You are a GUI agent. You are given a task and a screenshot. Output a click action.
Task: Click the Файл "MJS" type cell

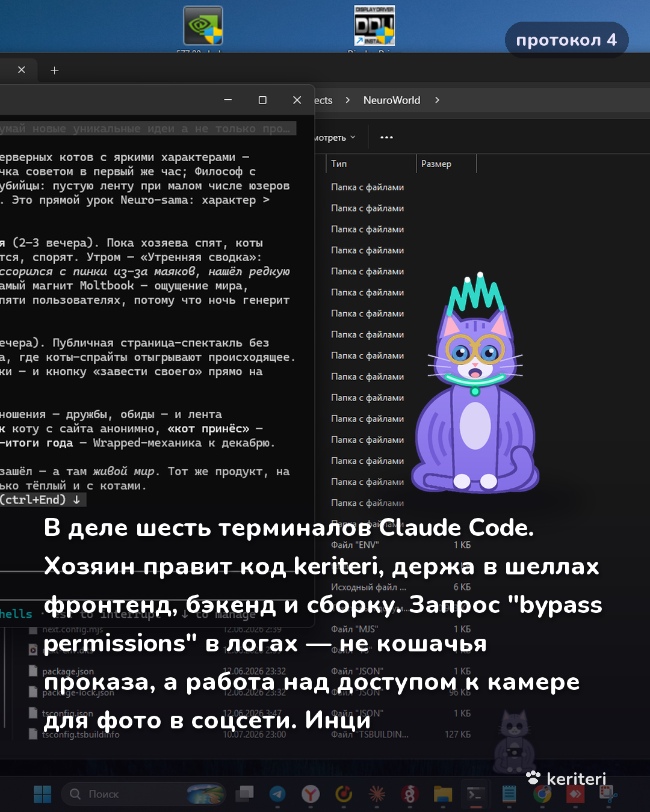pyautogui.click(x=354, y=629)
